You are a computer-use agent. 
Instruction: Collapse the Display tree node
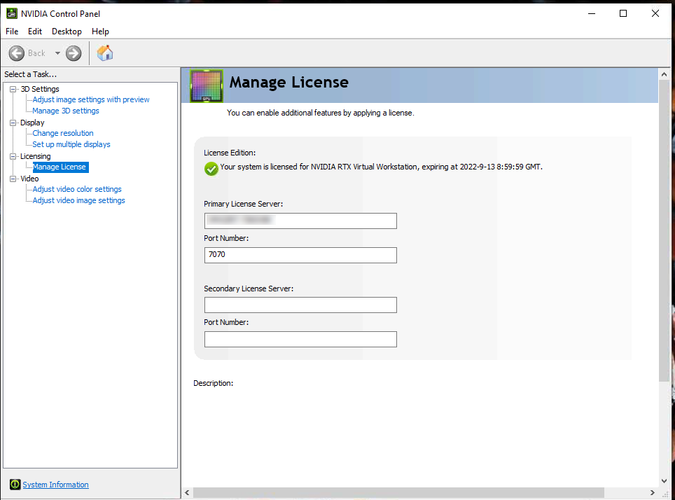pyautogui.click(x=14, y=123)
